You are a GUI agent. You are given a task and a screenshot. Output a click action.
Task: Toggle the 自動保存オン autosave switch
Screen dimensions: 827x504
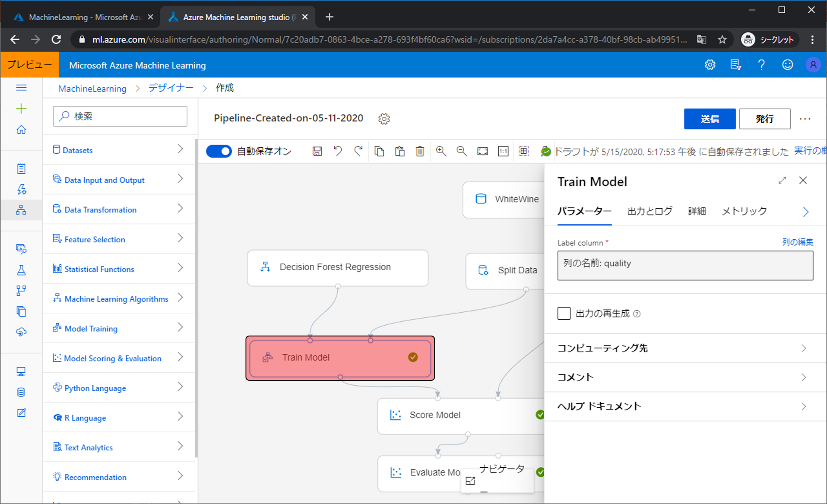tap(219, 151)
